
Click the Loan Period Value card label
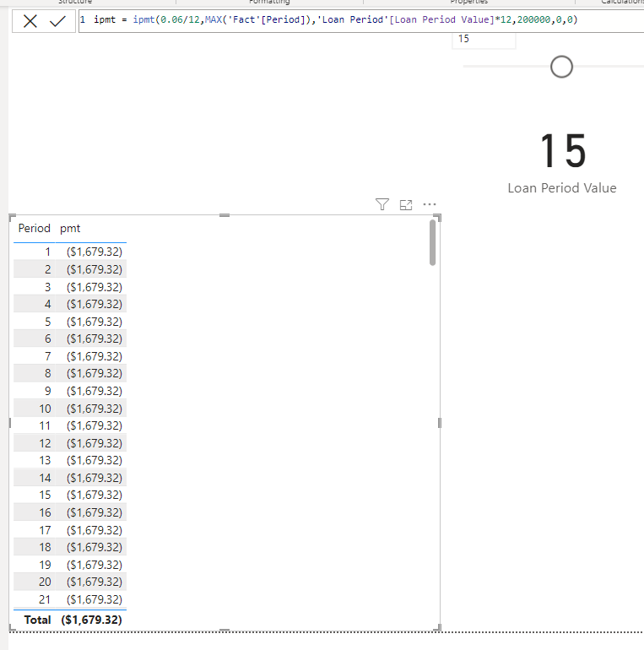pos(562,188)
